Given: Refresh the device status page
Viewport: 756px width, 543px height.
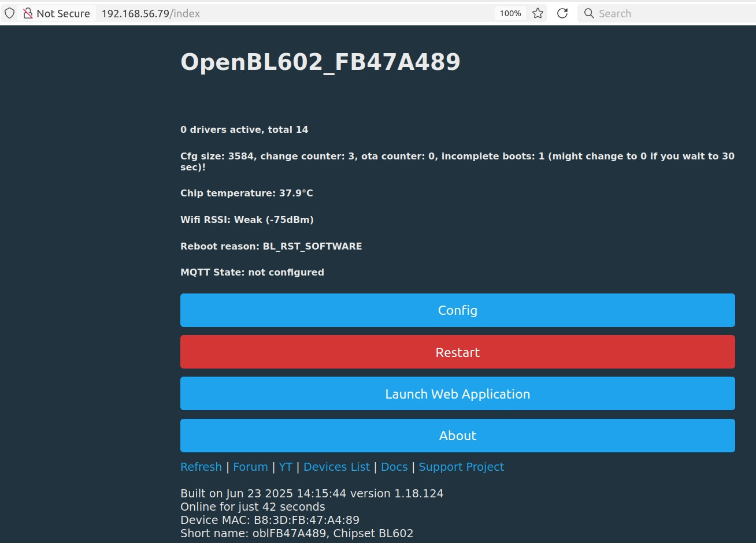Looking at the screenshot, I should point(201,467).
